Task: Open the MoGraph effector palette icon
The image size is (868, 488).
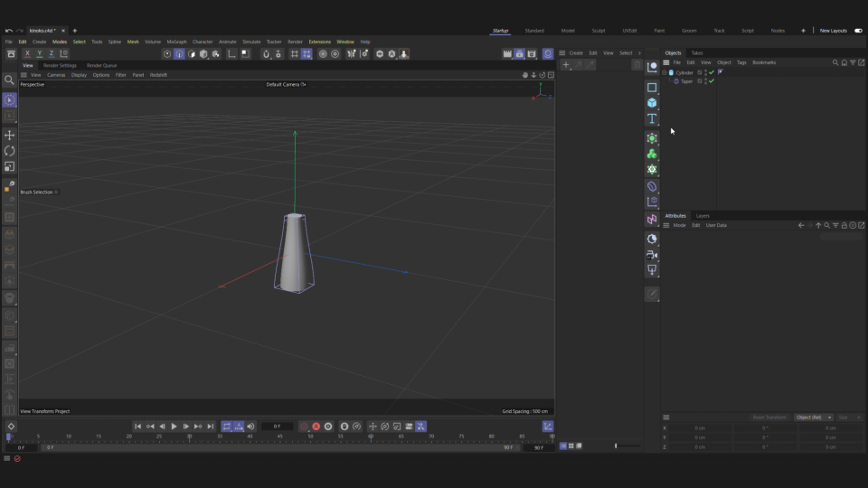Action: [x=652, y=202]
